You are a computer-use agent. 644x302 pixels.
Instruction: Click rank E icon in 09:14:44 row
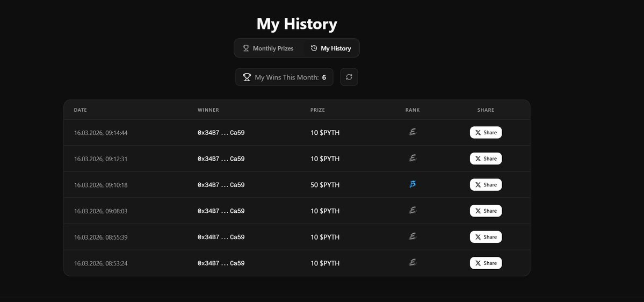click(413, 132)
